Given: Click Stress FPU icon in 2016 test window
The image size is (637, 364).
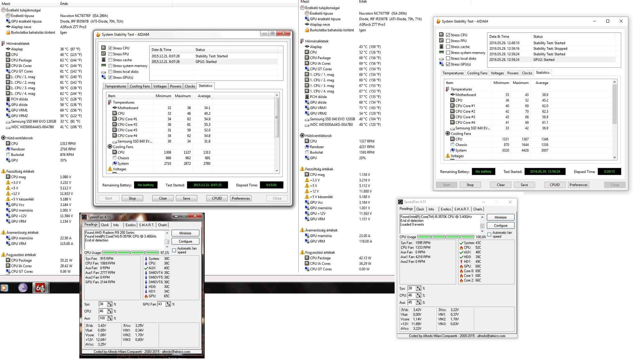Looking at the screenshot, I should point(441,41).
